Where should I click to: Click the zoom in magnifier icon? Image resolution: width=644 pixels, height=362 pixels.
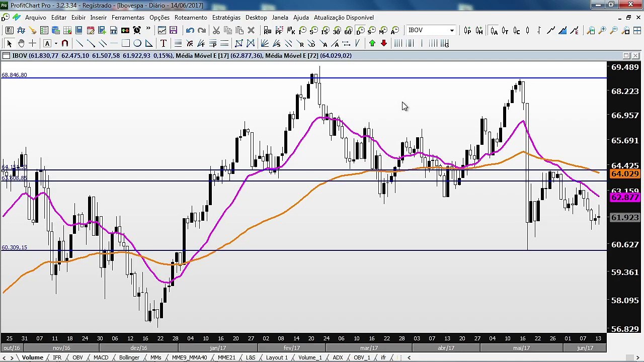click(x=602, y=30)
